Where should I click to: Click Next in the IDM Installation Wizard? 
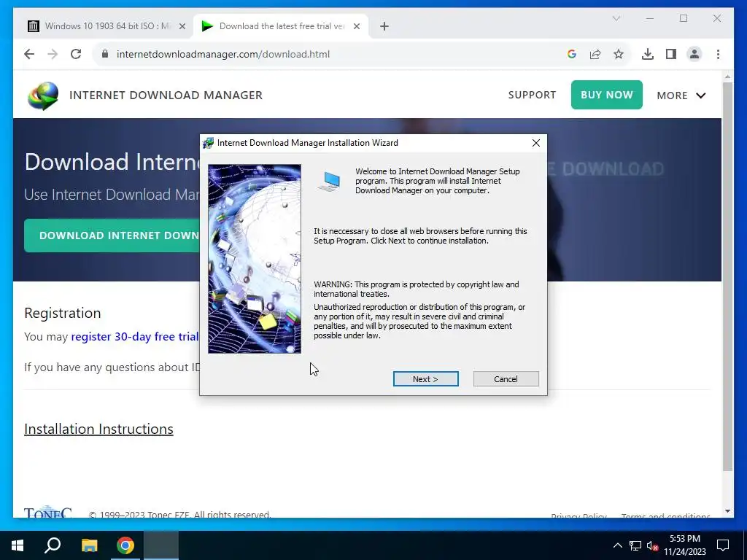[x=425, y=379]
